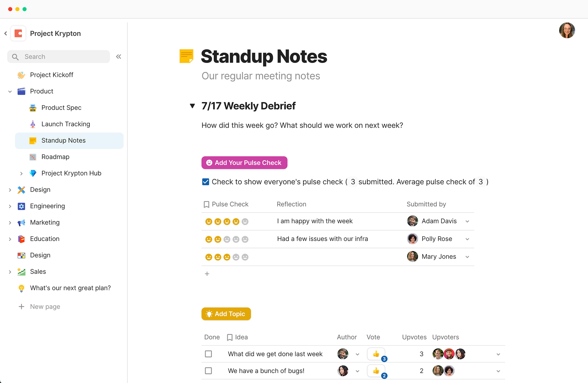Select the Project Kickoff page
The width and height of the screenshot is (588, 383).
tap(51, 75)
